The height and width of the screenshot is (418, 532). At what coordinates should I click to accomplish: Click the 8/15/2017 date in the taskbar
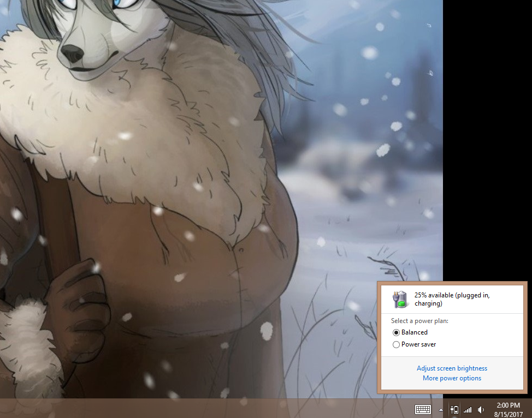(507, 414)
